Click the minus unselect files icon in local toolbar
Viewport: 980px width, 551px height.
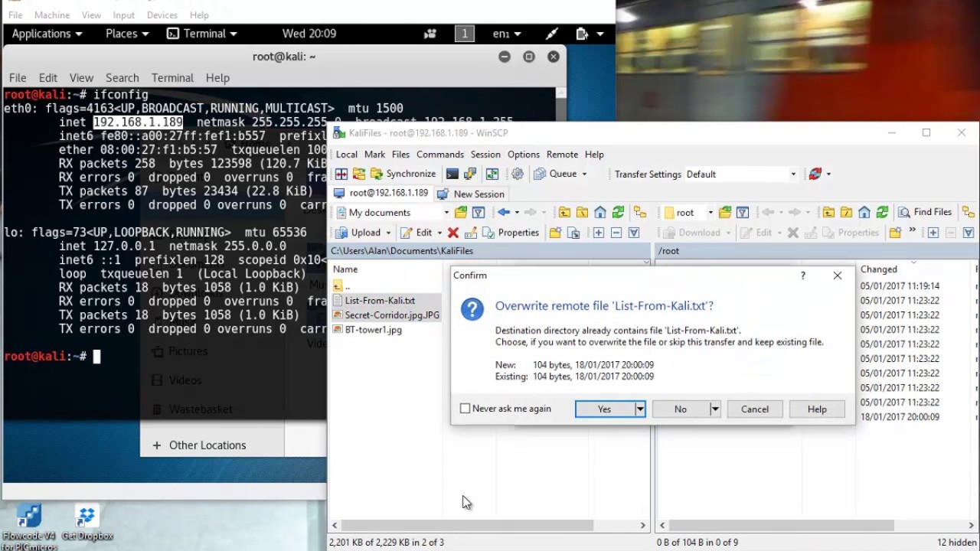pyautogui.click(x=616, y=233)
